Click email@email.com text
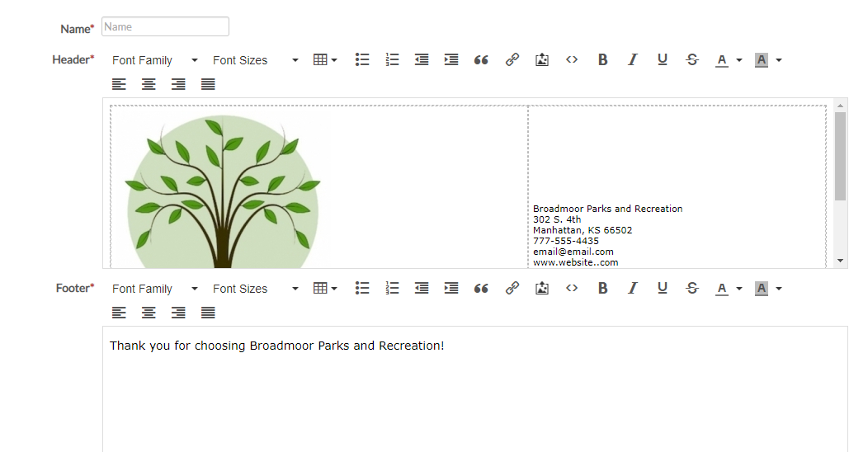This screenshot has height=452, width=868. pos(573,252)
